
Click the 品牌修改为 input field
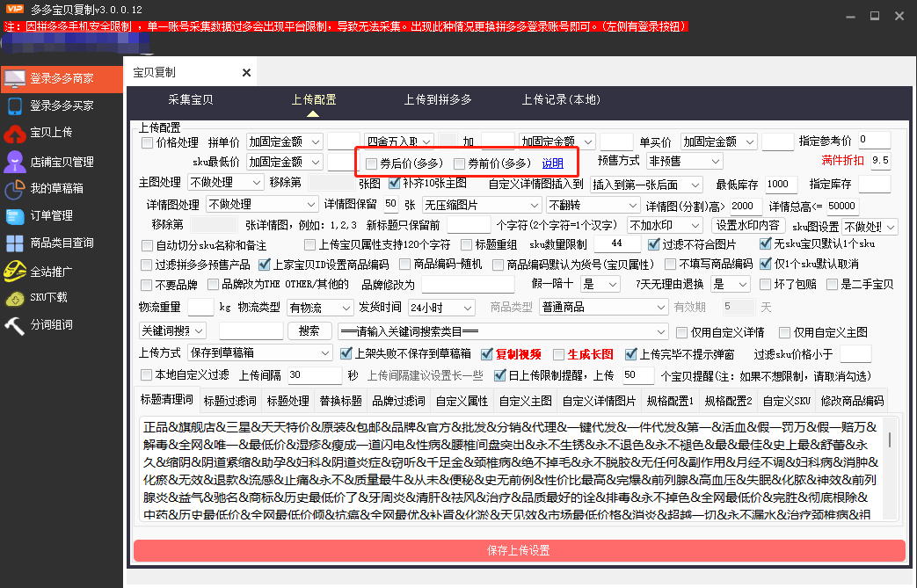click(468, 285)
